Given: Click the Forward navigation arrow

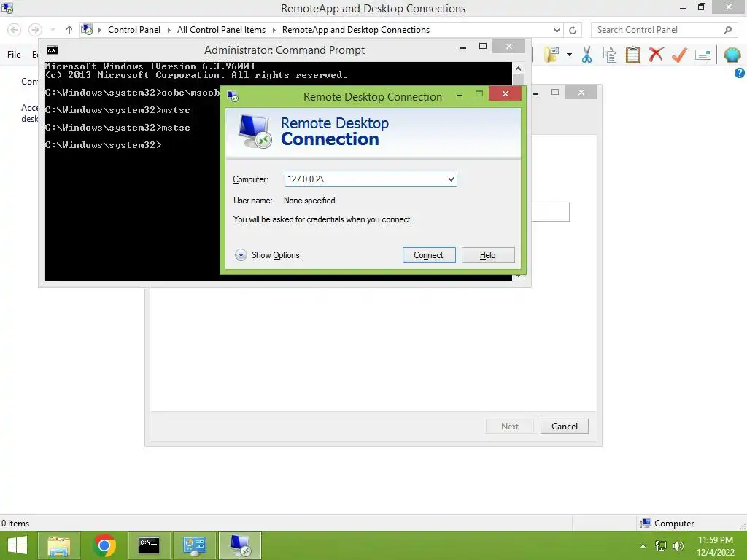Looking at the screenshot, I should click(35, 30).
